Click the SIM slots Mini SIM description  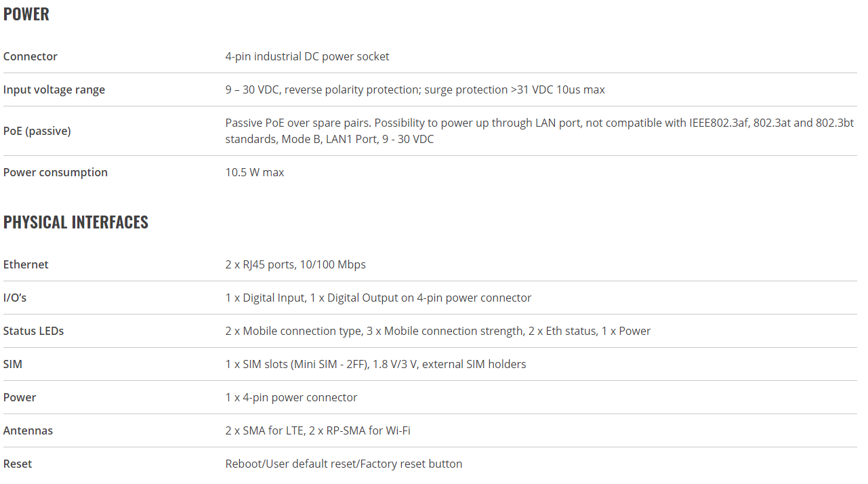(376, 364)
